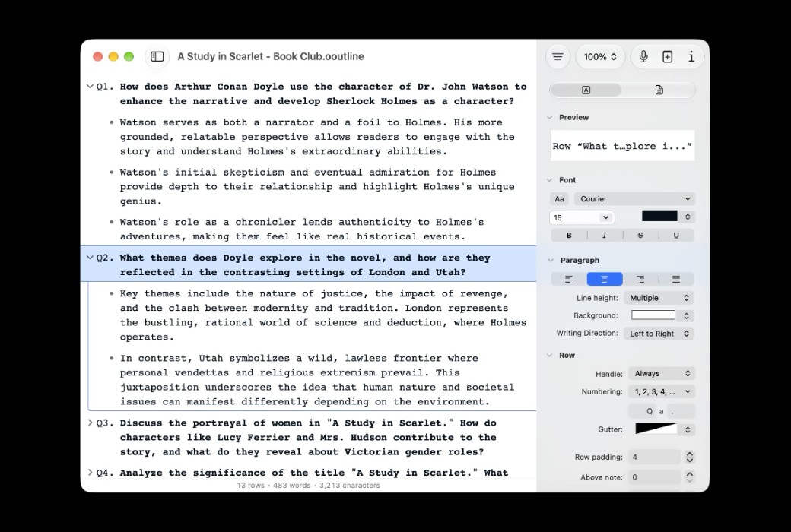Click the bullet handle of the 'Key themes' row
The height and width of the screenshot is (532, 791).
coord(112,293)
